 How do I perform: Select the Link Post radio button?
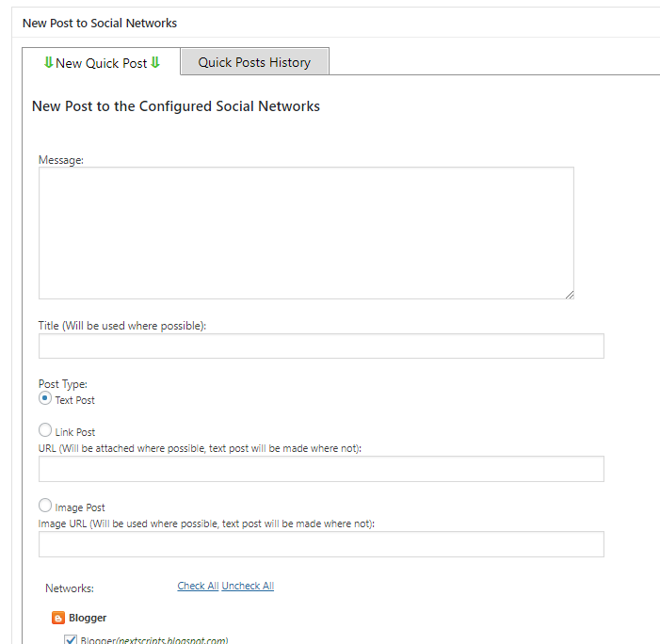click(45, 430)
